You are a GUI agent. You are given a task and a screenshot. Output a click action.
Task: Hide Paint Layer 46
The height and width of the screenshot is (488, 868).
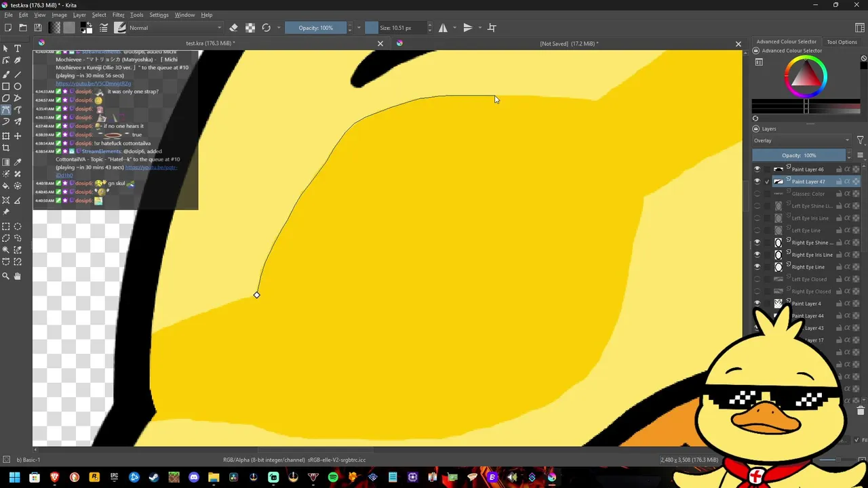click(x=757, y=169)
